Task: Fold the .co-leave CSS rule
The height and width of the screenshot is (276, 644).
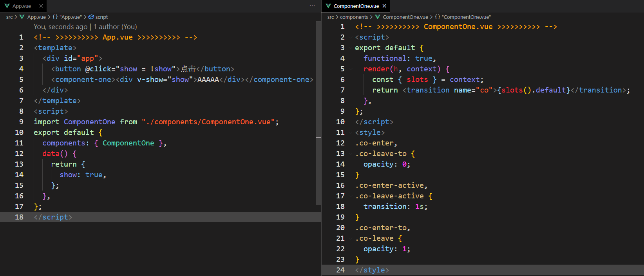Action: tap(351, 238)
